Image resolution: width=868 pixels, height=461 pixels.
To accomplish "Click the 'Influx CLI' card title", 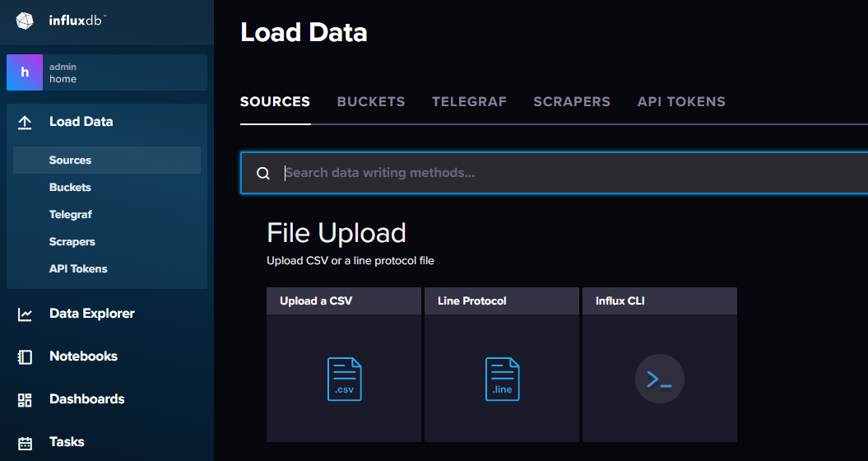I will pyautogui.click(x=620, y=300).
